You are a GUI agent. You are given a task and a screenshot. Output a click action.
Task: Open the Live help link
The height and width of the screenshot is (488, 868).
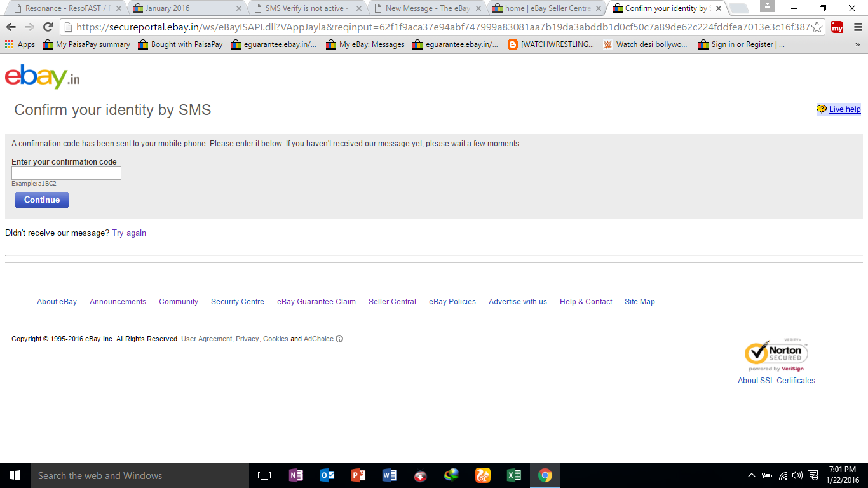tap(844, 109)
